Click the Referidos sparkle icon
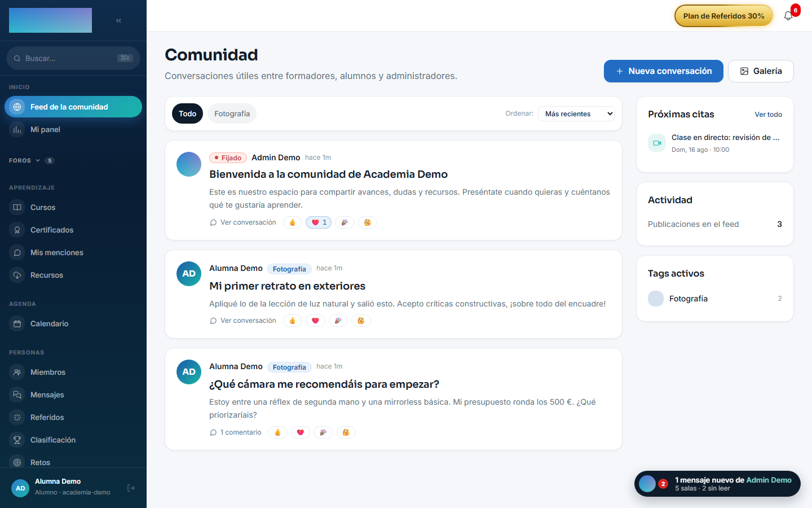Screen dimensions: 812x508 17,417
